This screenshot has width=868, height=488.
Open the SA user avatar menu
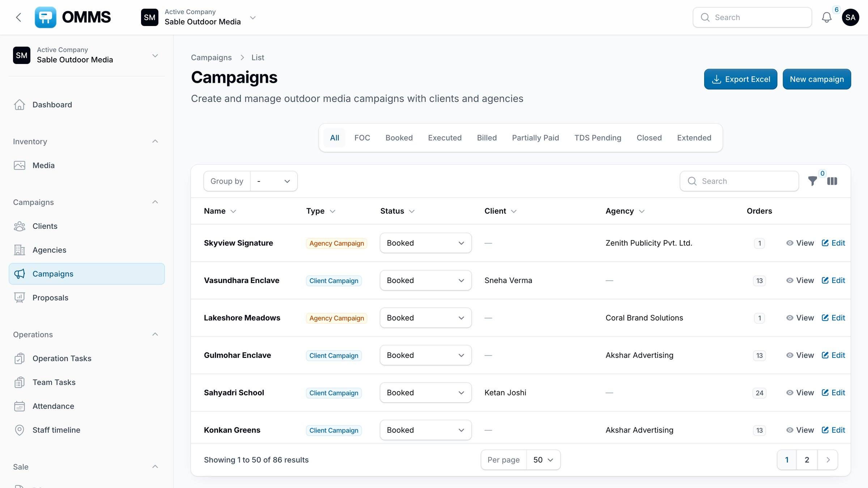pyautogui.click(x=851, y=17)
